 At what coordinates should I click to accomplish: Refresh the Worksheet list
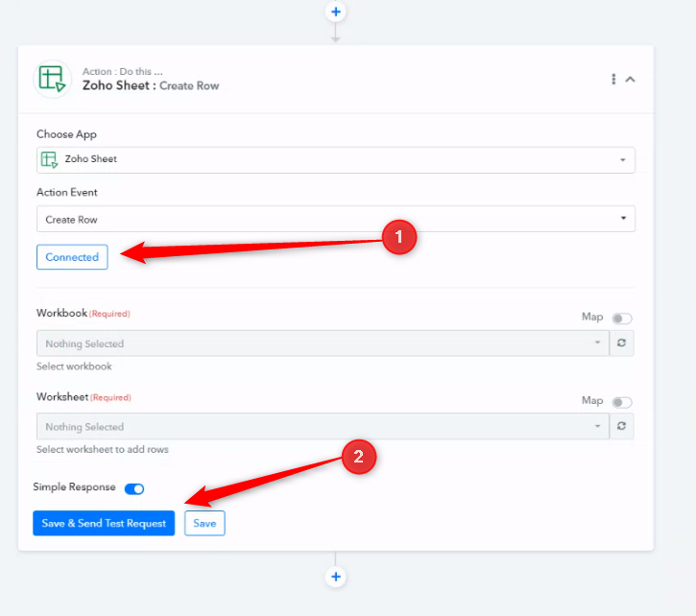click(x=621, y=426)
